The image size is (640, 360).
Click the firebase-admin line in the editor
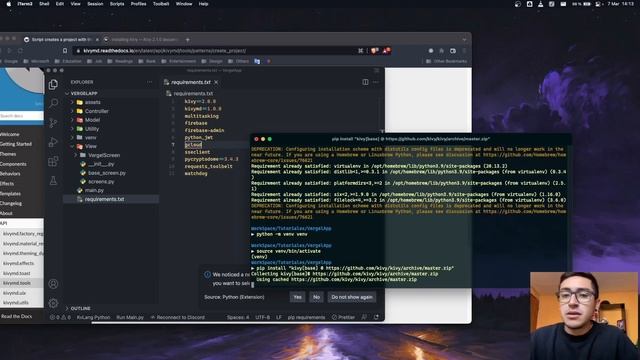tap(204, 130)
